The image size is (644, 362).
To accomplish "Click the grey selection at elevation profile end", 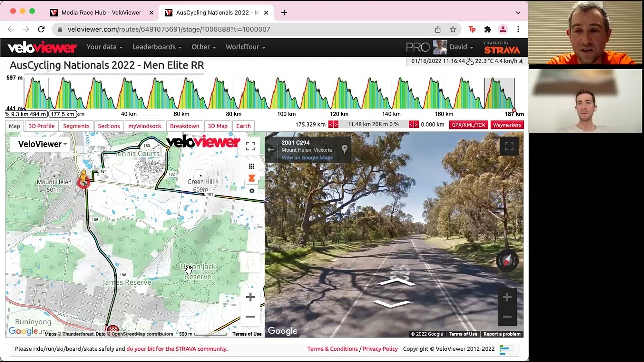I will coord(499,93).
